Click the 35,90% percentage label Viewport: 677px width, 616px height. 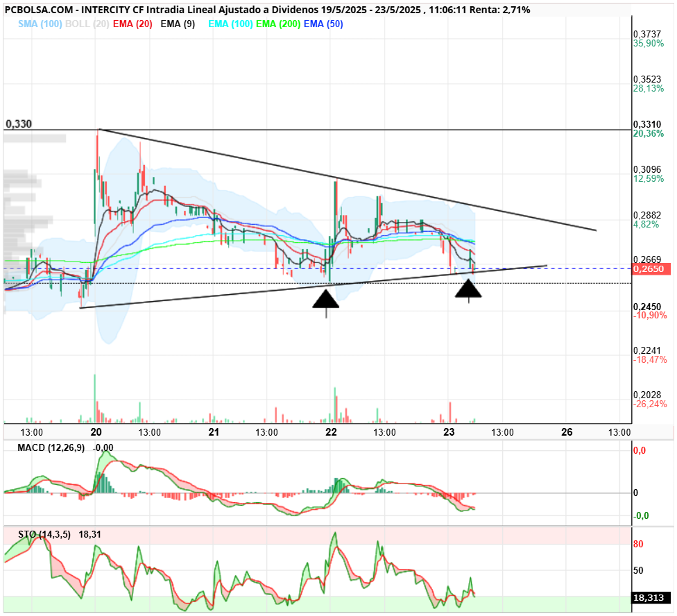(649, 43)
